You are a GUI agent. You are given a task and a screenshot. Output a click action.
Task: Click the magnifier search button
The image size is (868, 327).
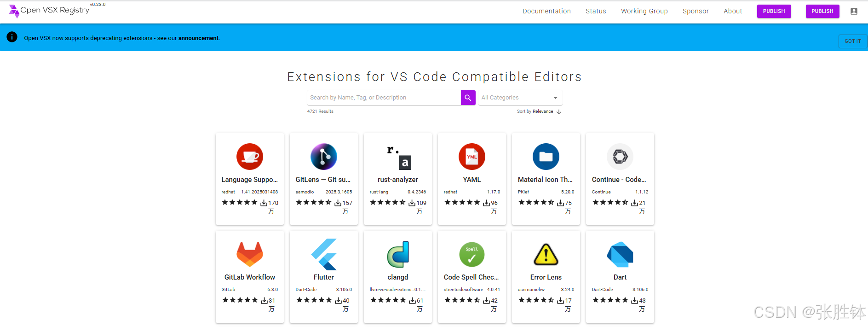[468, 98]
